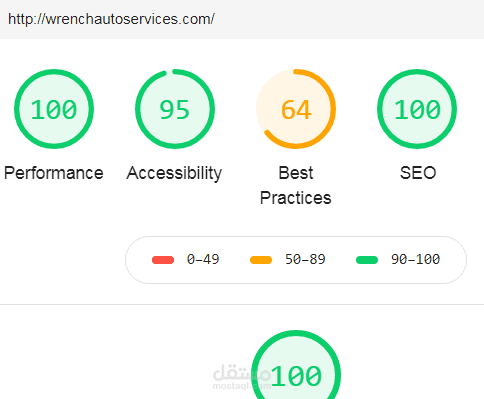The height and width of the screenshot is (399, 484).
Task: Open the Performance category label
Action: point(54,173)
